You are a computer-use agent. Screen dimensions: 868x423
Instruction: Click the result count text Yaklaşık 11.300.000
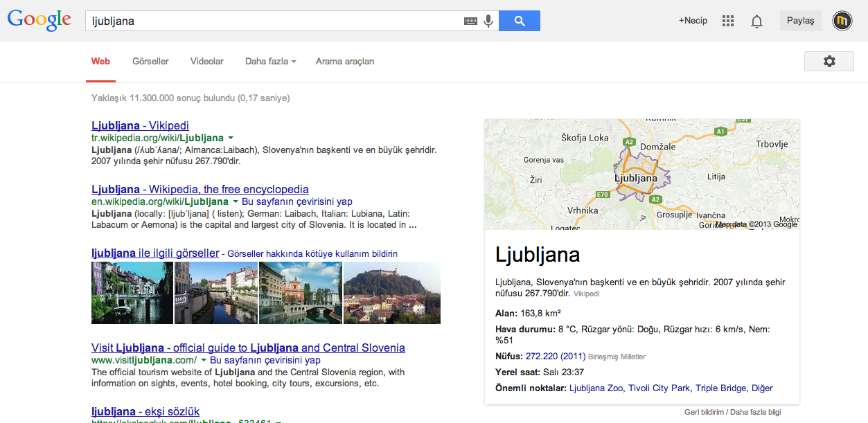[x=191, y=98]
